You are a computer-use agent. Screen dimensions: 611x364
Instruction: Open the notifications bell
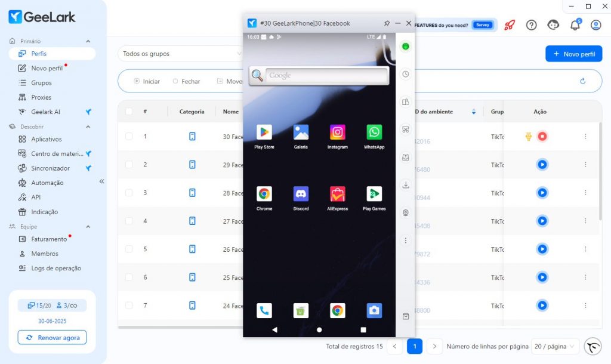[575, 25]
